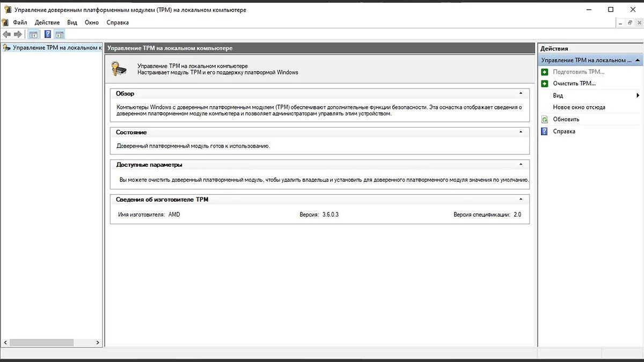The height and width of the screenshot is (362, 644).
Task: Click the blue Help toolbar icon
Action: click(48, 34)
